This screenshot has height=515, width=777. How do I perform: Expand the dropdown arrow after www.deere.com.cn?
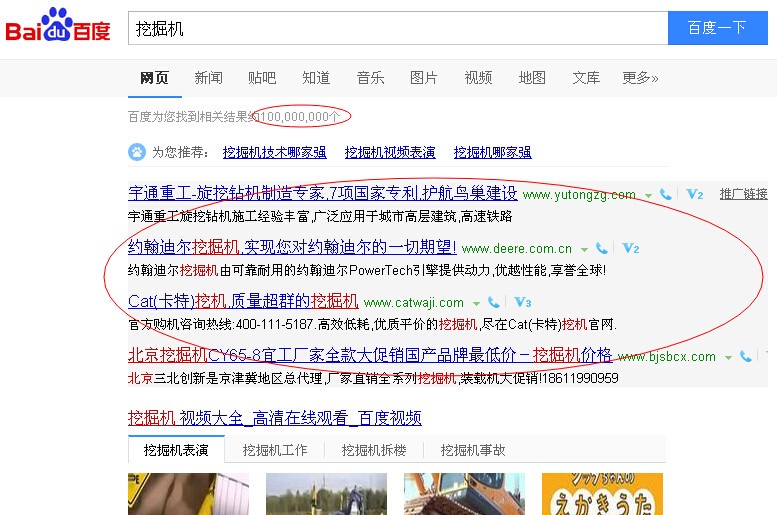click(x=585, y=249)
